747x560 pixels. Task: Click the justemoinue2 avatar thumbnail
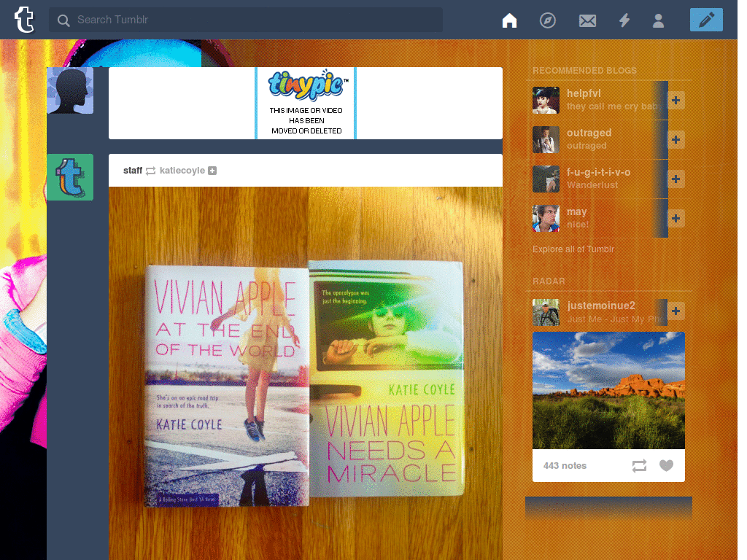pos(546,312)
